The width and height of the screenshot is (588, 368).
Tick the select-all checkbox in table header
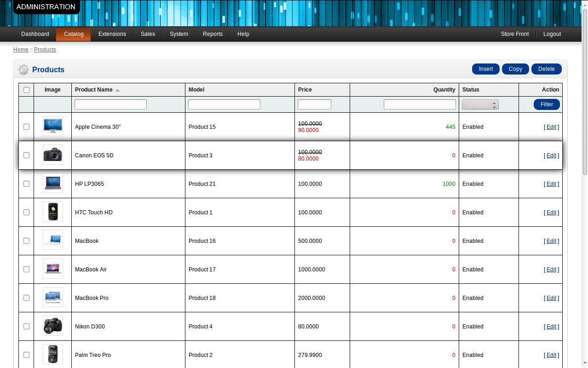[x=26, y=90]
